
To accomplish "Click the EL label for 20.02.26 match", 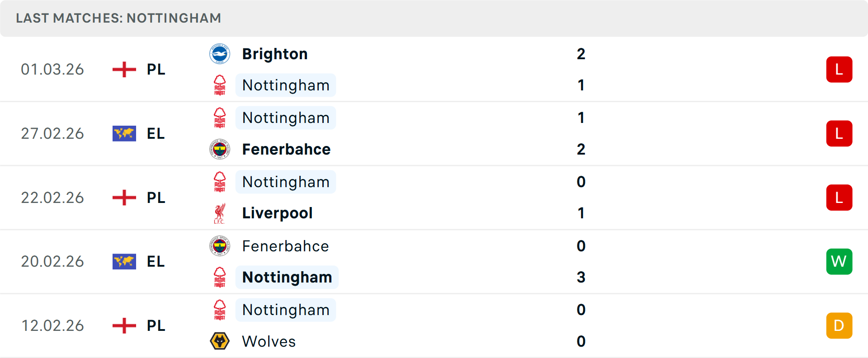I will (x=156, y=262).
